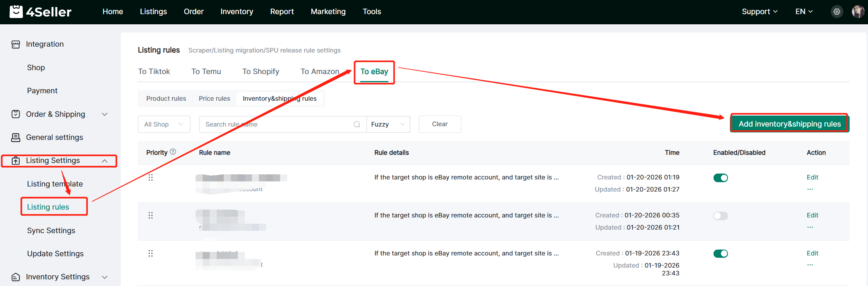Open the three-dots more menu in second rule row
This screenshot has height=286, width=868.
pyautogui.click(x=810, y=227)
